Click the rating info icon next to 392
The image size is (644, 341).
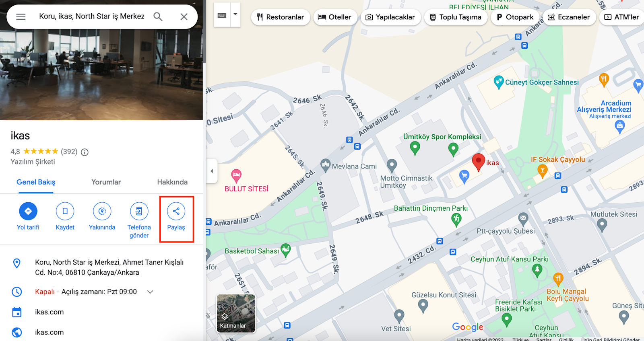pos(85,152)
